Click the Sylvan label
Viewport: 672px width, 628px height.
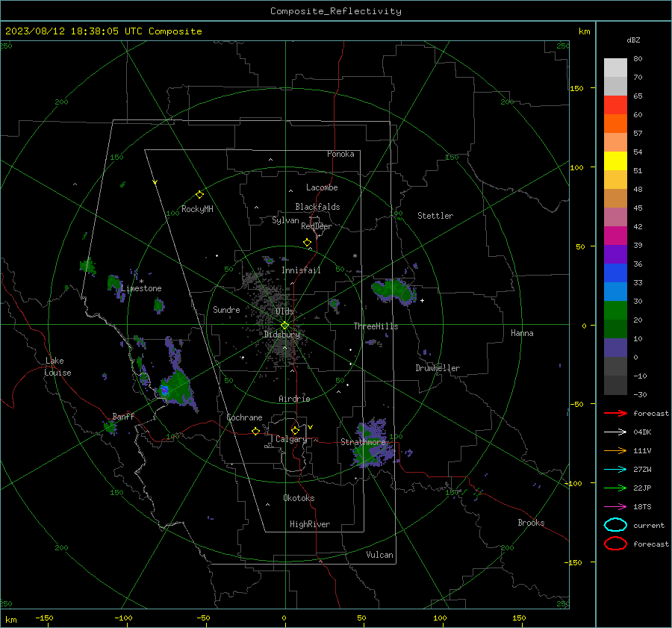coord(285,220)
